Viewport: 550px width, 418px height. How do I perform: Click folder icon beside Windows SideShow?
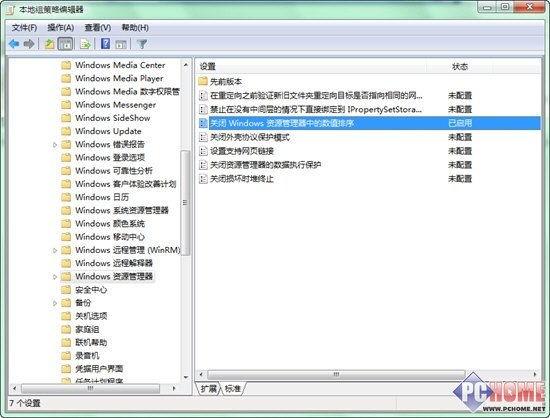click(x=66, y=118)
